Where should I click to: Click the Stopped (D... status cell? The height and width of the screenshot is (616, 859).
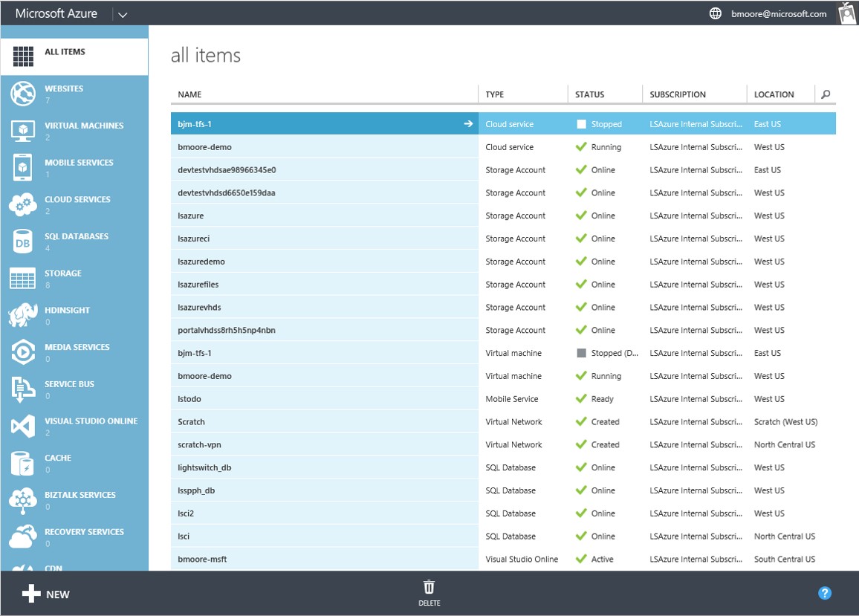coord(607,353)
